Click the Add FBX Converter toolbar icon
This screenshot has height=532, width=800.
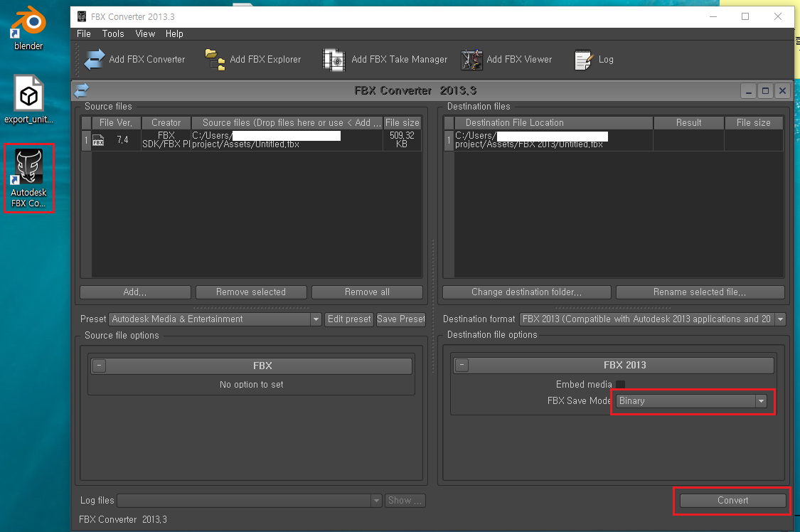(95, 60)
